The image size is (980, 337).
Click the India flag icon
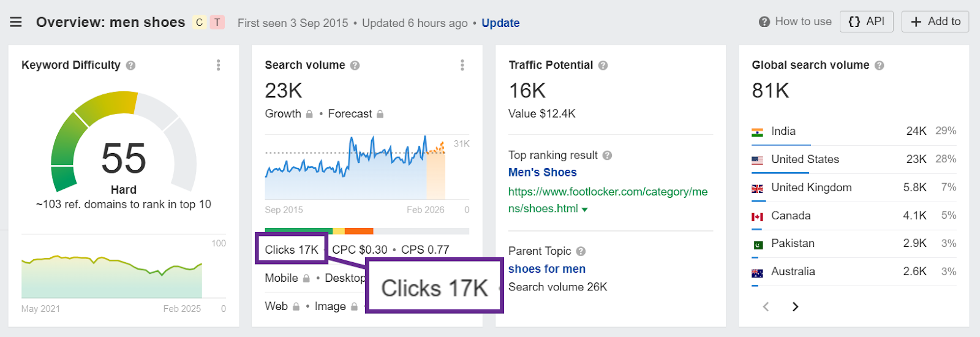click(x=757, y=132)
